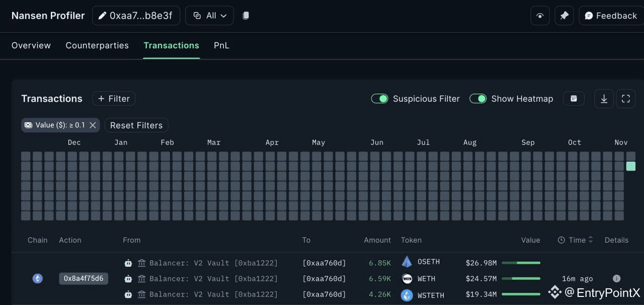Open the PnL tab
644x305 pixels.
221,45
